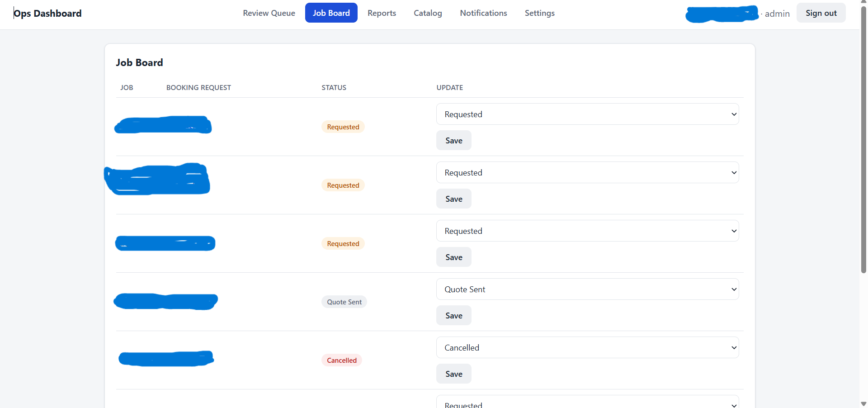The width and height of the screenshot is (868, 408).
Task: Click the Cancelled status badge
Action: point(342,360)
